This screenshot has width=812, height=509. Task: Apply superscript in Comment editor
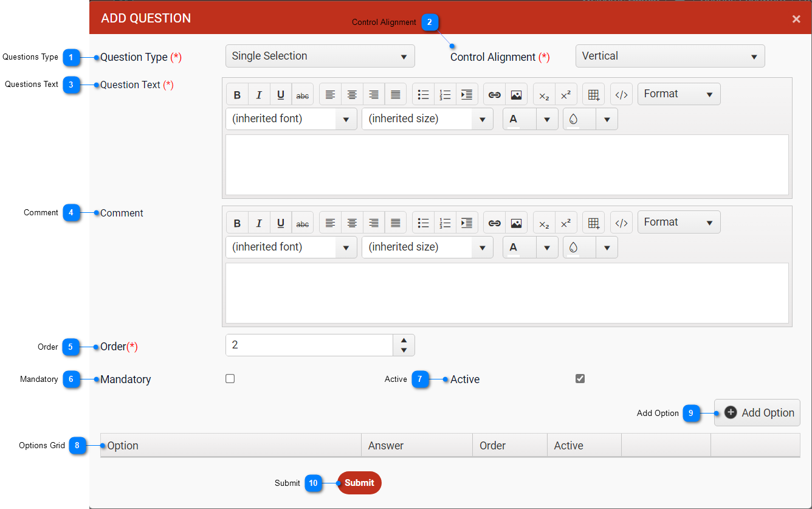[566, 223]
